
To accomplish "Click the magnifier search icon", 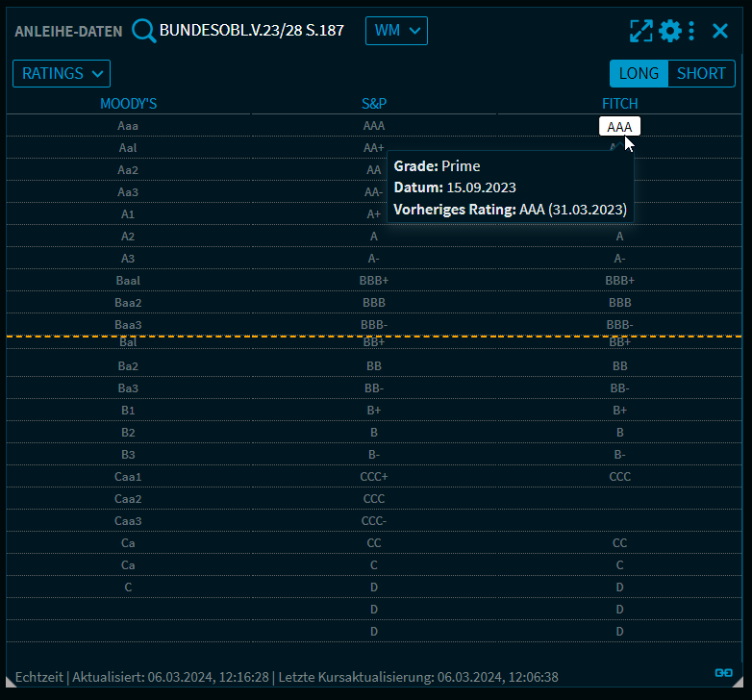I will pyautogui.click(x=143, y=31).
